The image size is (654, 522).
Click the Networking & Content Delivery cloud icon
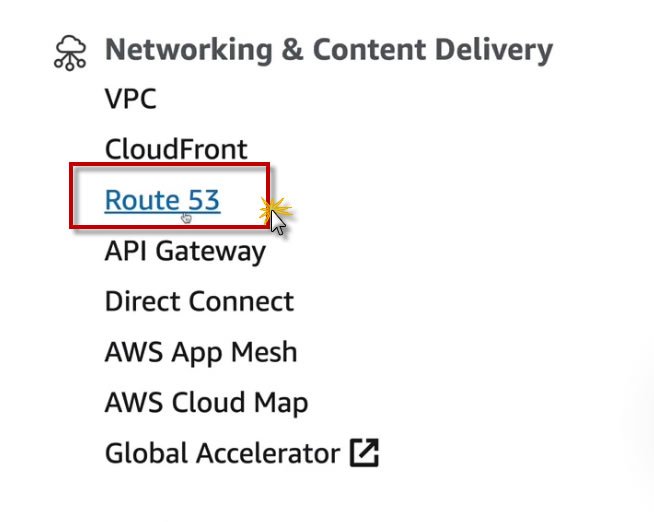71,52
